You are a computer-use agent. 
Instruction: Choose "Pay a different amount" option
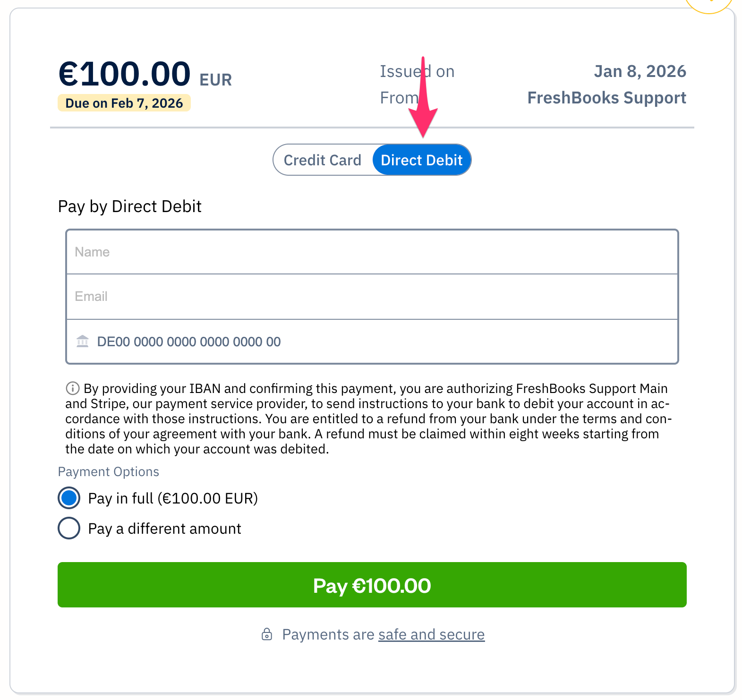[x=68, y=528]
